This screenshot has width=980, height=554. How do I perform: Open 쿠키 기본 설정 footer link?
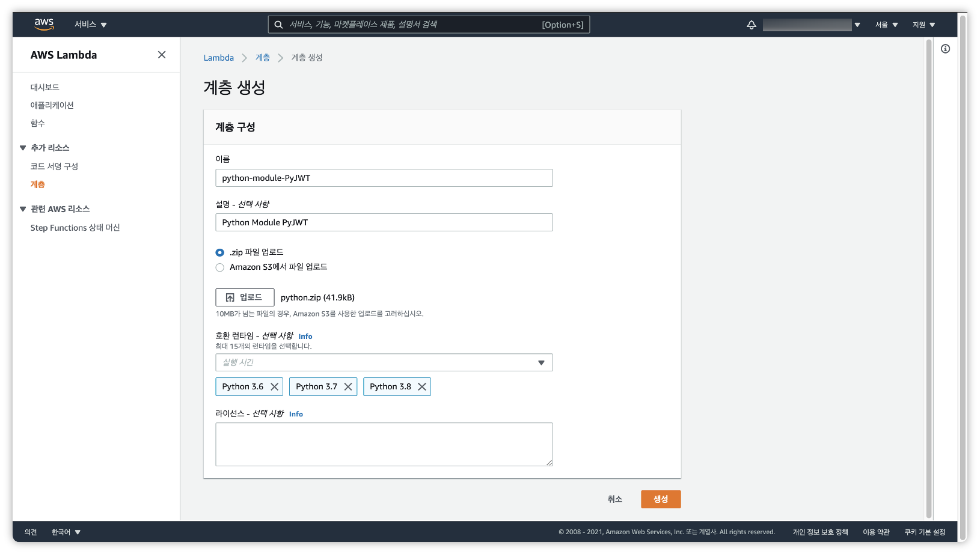pos(925,532)
